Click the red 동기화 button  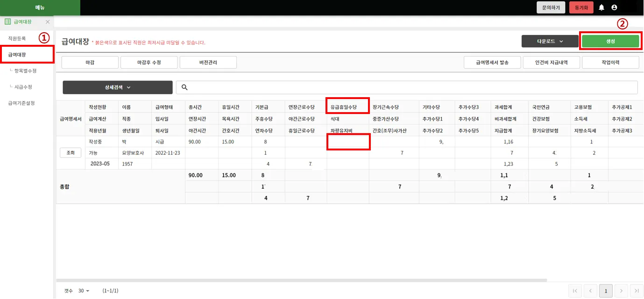pyautogui.click(x=581, y=7)
